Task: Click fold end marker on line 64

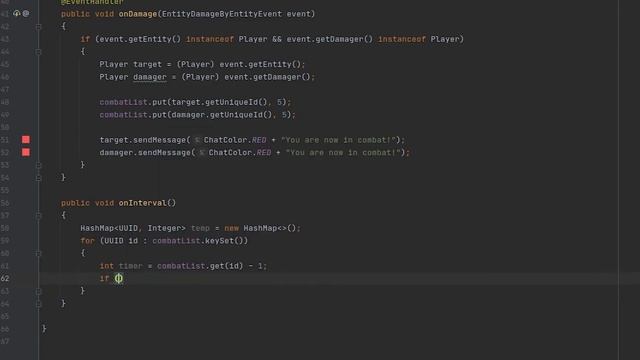Action: pyautogui.click(x=38, y=304)
